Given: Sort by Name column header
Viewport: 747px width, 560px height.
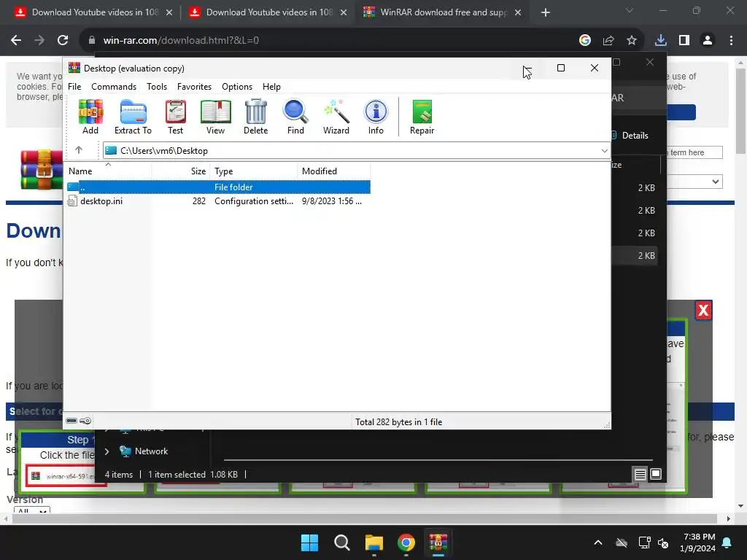Looking at the screenshot, I should (x=108, y=171).
